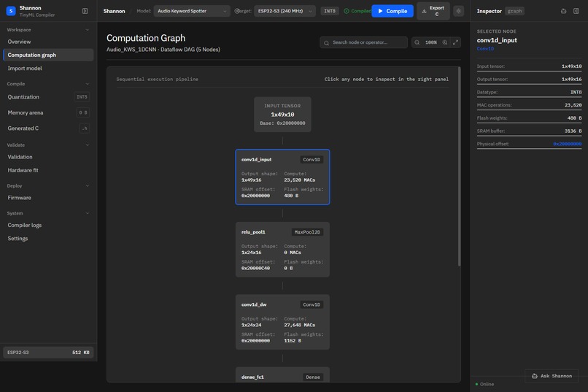Click the blue Compile button
Screen dimensions: 588x392
[392, 11]
